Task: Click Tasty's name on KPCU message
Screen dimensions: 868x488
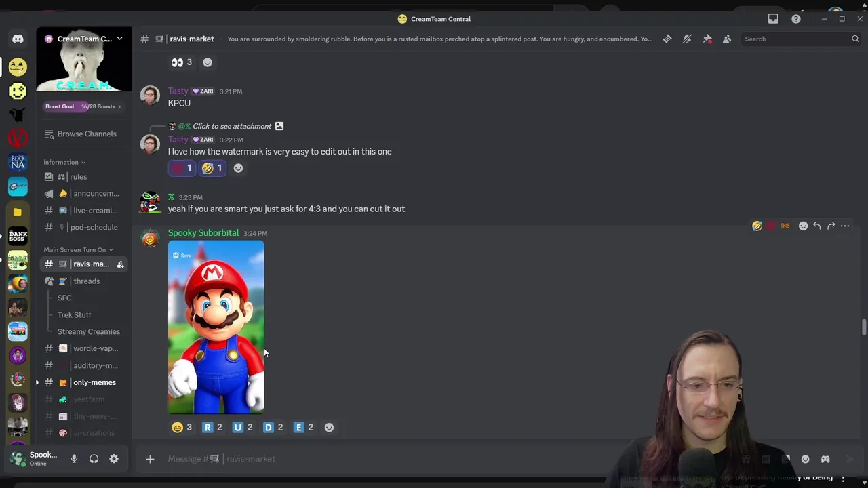Action: pyautogui.click(x=178, y=91)
